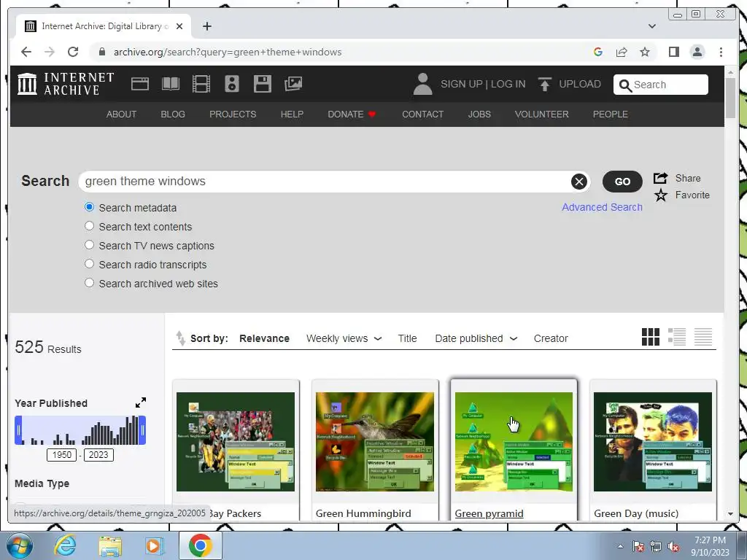This screenshot has width=747, height=560.
Task: Click the year range right slider handle
Action: click(142, 430)
